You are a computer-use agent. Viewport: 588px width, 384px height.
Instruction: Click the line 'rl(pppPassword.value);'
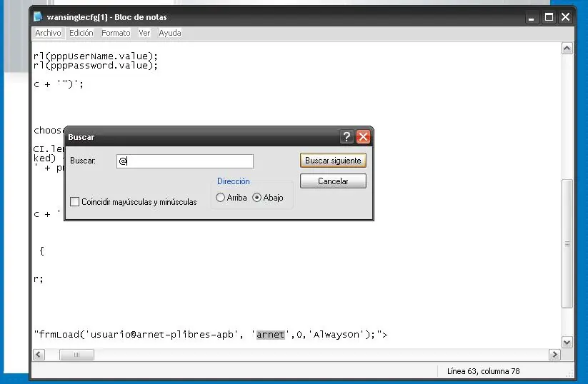[x=96, y=66]
